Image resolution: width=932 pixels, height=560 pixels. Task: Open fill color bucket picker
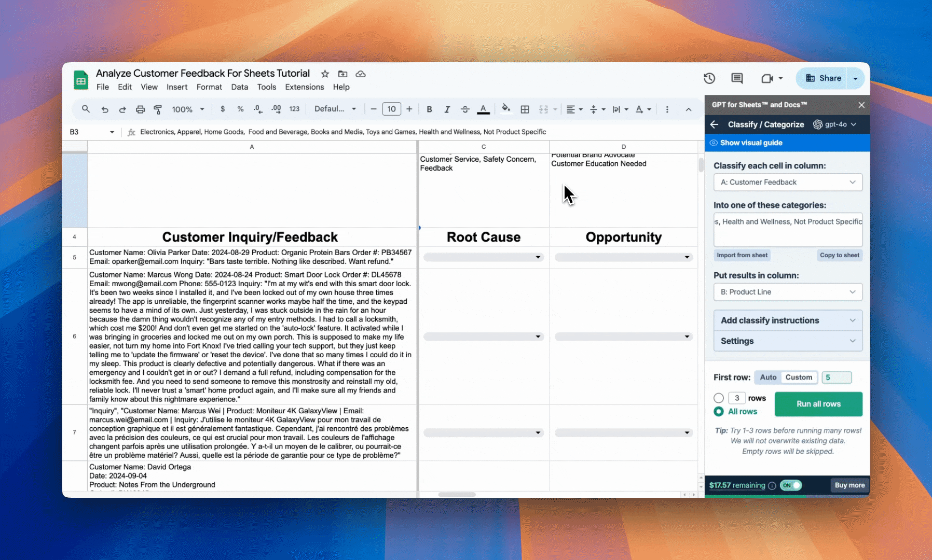pos(506,108)
